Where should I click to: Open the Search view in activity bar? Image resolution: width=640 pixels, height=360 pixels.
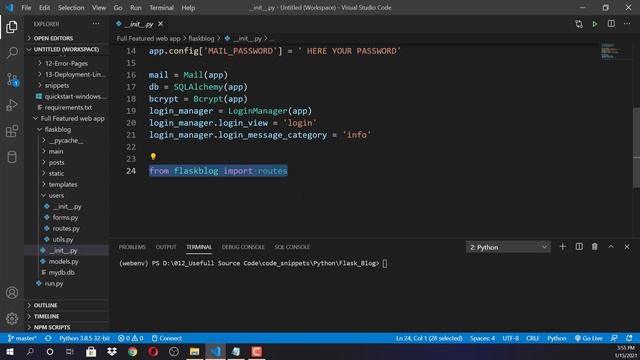[x=12, y=53]
